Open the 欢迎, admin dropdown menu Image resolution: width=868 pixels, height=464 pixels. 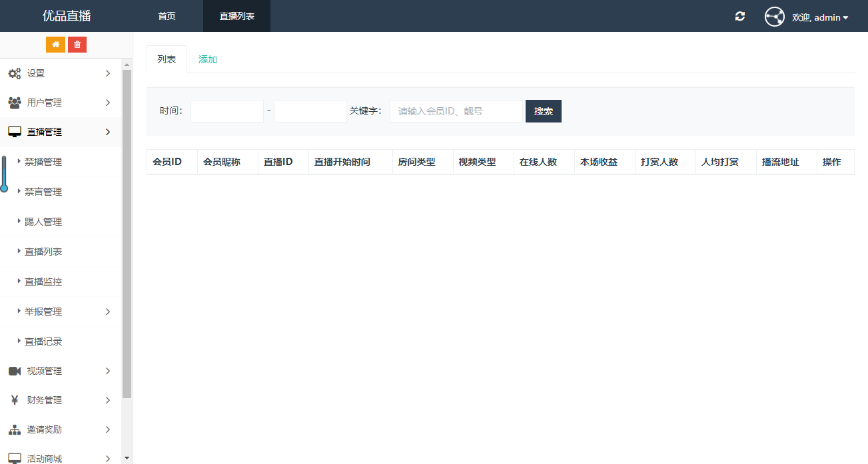[x=819, y=18]
